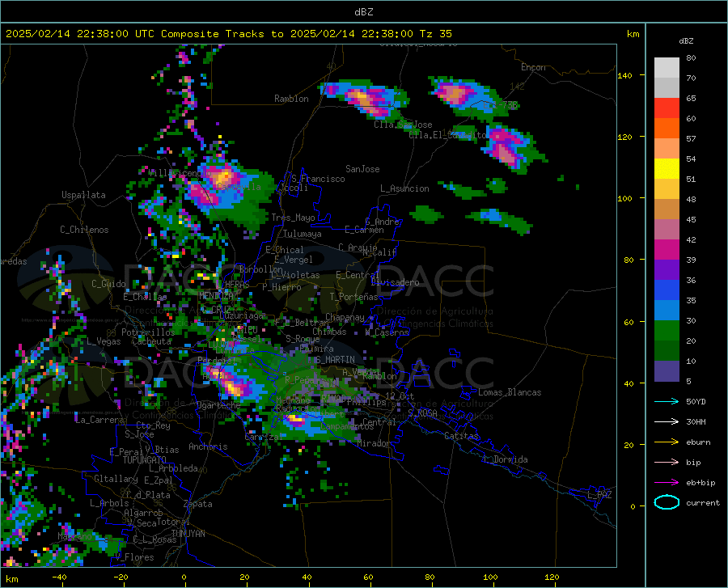Click the cyan current ellipse icon
The height and width of the screenshot is (588, 728).
tap(667, 502)
